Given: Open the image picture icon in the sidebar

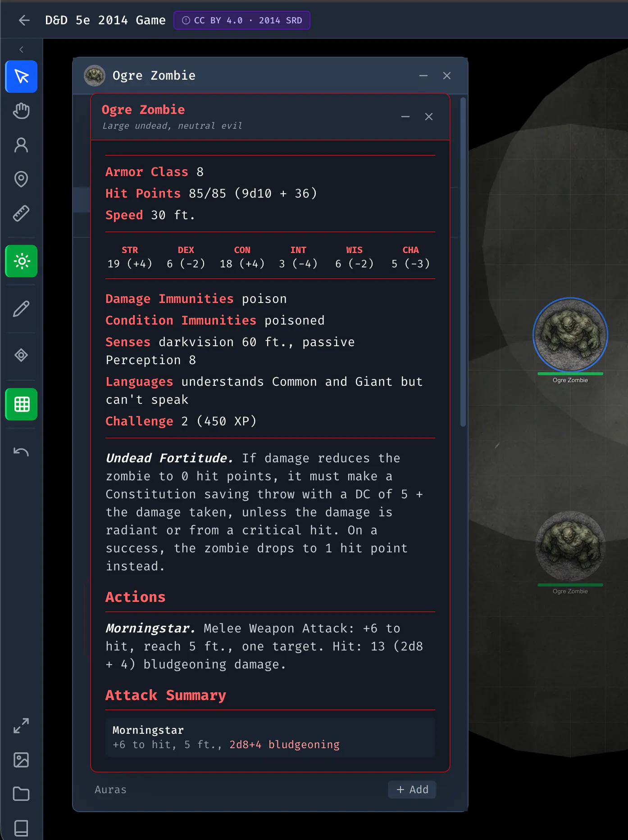Looking at the screenshot, I should tap(21, 760).
